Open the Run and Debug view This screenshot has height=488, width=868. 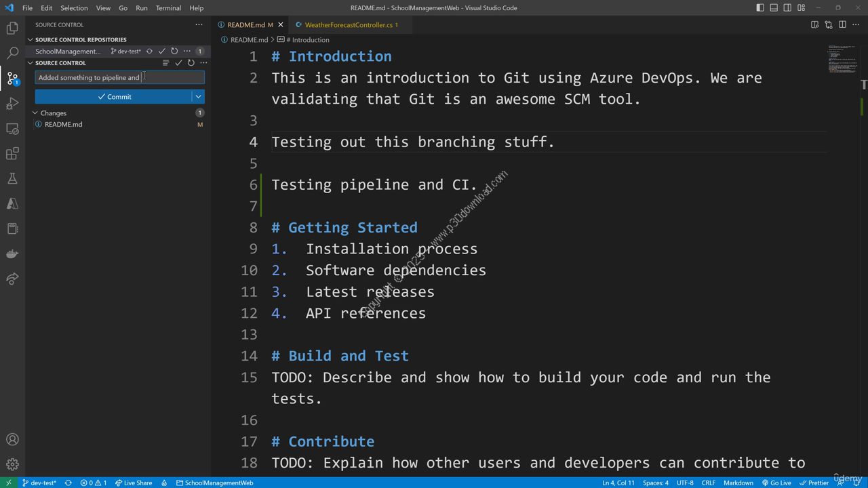(12, 103)
